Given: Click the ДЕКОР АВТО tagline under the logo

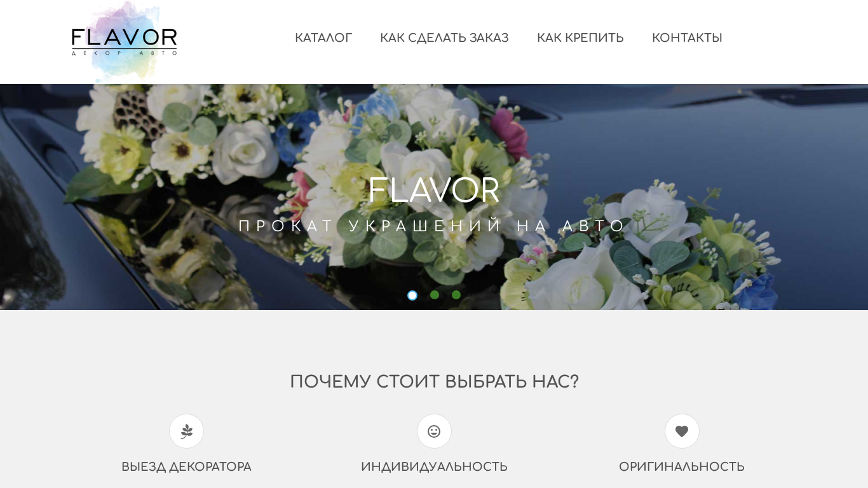Looking at the screenshot, I should coord(125,53).
